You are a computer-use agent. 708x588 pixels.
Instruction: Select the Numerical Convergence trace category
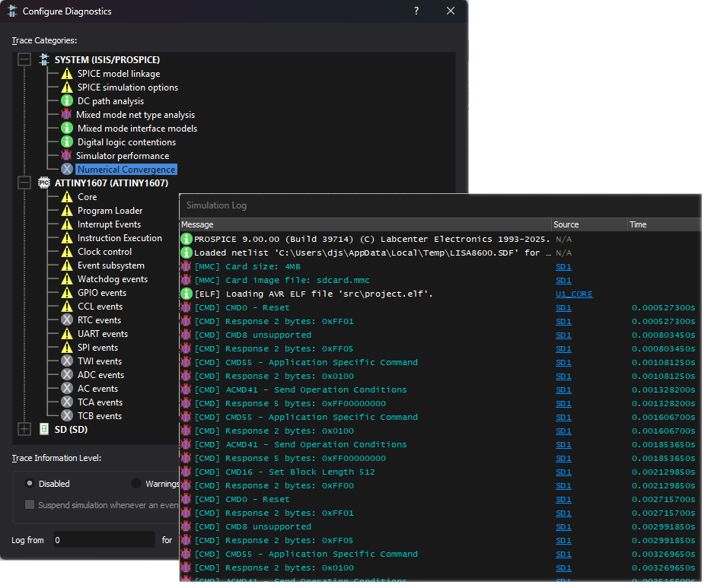click(126, 170)
